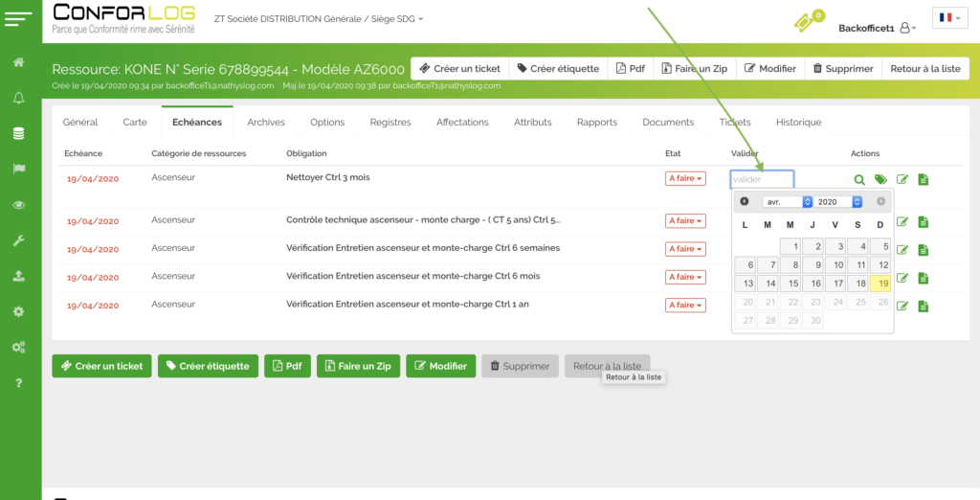Open notifications via the bell icon

[x=18, y=99]
